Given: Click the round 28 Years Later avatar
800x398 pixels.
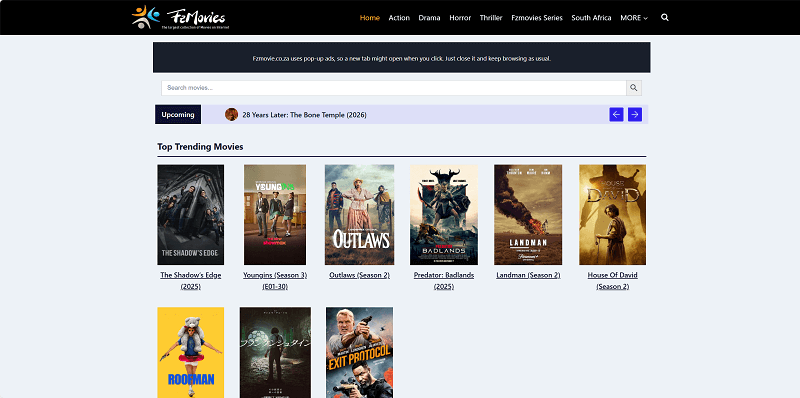Looking at the screenshot, I should coord(232,114).
